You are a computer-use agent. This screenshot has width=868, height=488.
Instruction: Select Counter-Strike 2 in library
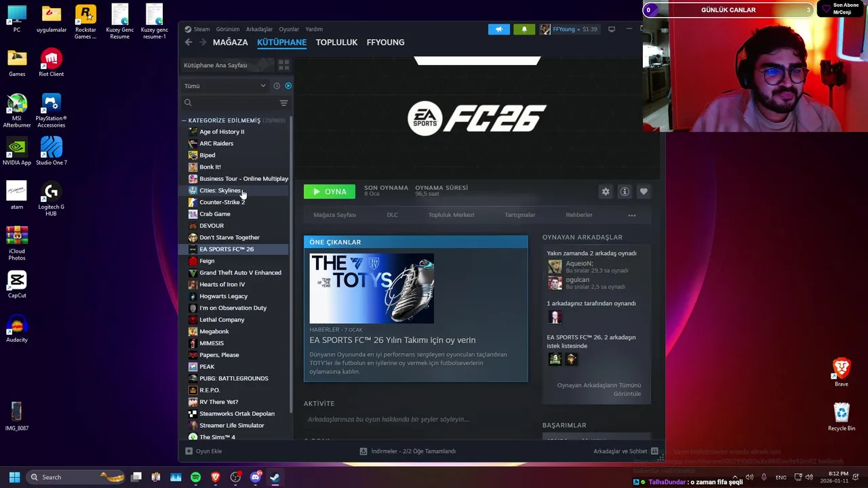pyautogui.click(x=235, y=202)
